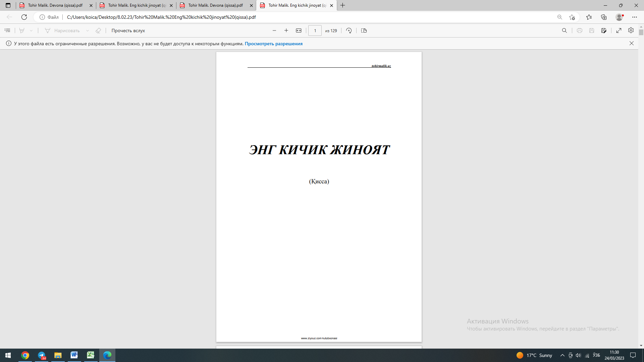Show hidden system tray icons chevron
This screenshot has width=644, height=362.
coord(562,355)
